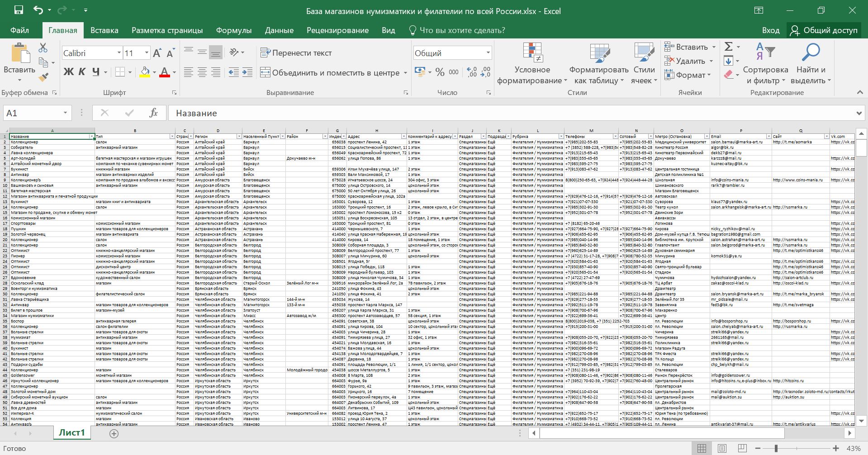Click the Cut scissors icon

(43, 47)
